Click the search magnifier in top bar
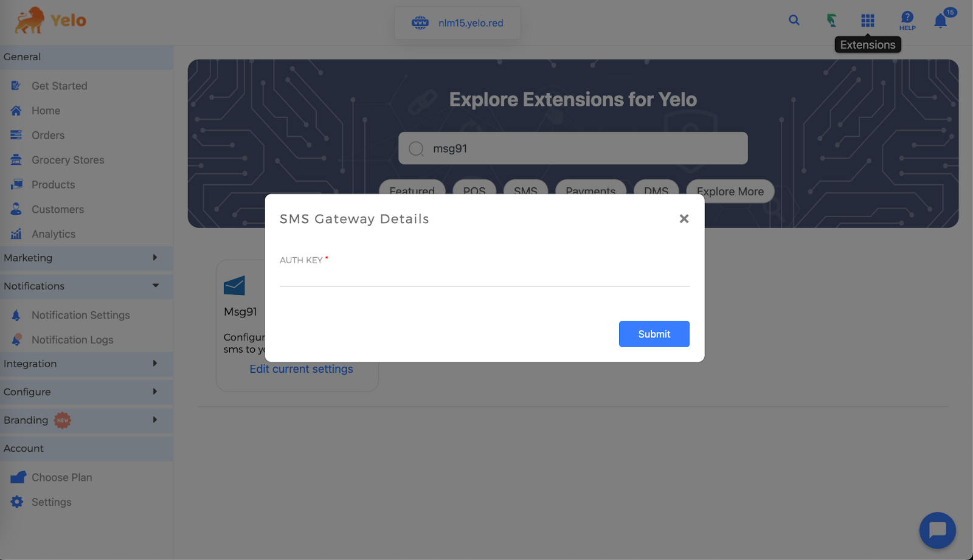Screen dimensions: 973x560 pyautogui.click(x=794, y=20)
